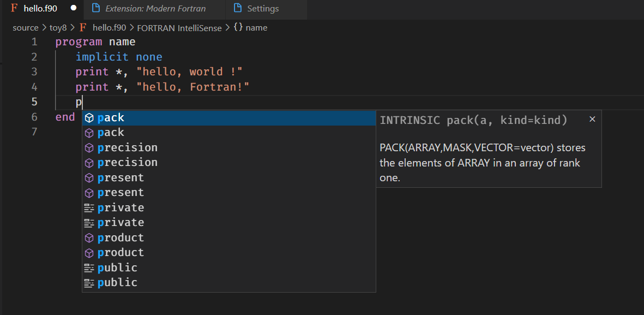This screenshot has width=644, height=315.
Task: Click the module cube icon beside pack suggestion
Action: pyautogui.click(x=89, y=117)
